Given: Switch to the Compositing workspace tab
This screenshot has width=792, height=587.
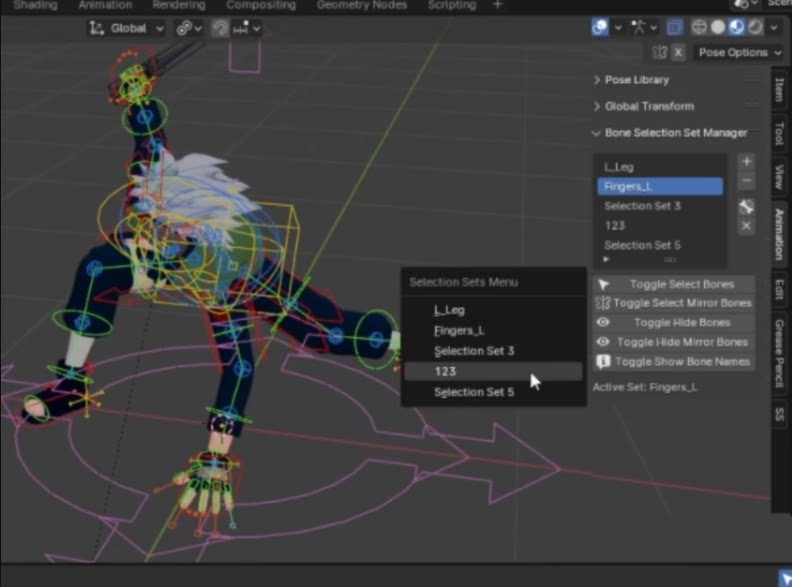Looking at the screenshot, I should tap(261, 5).
